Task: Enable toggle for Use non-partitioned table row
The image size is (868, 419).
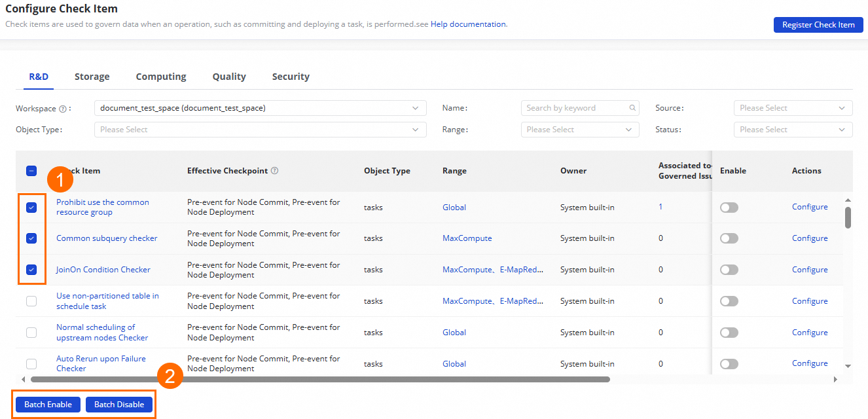Action: tap(729, 301)
